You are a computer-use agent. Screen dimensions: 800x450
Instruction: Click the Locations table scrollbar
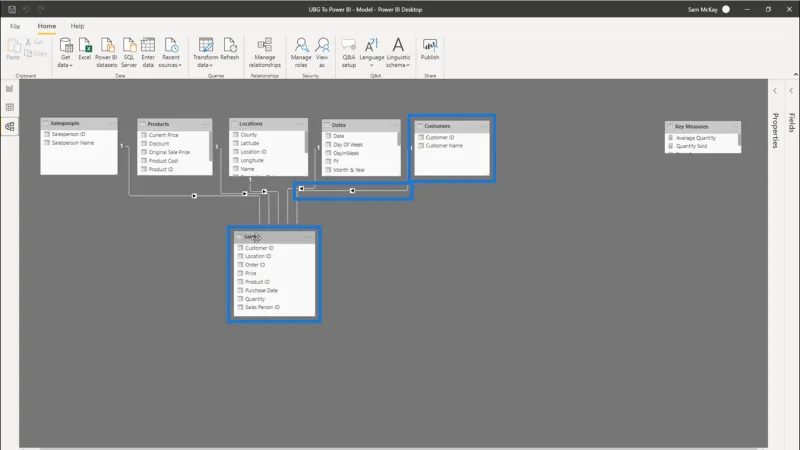[x=306, y=142]
